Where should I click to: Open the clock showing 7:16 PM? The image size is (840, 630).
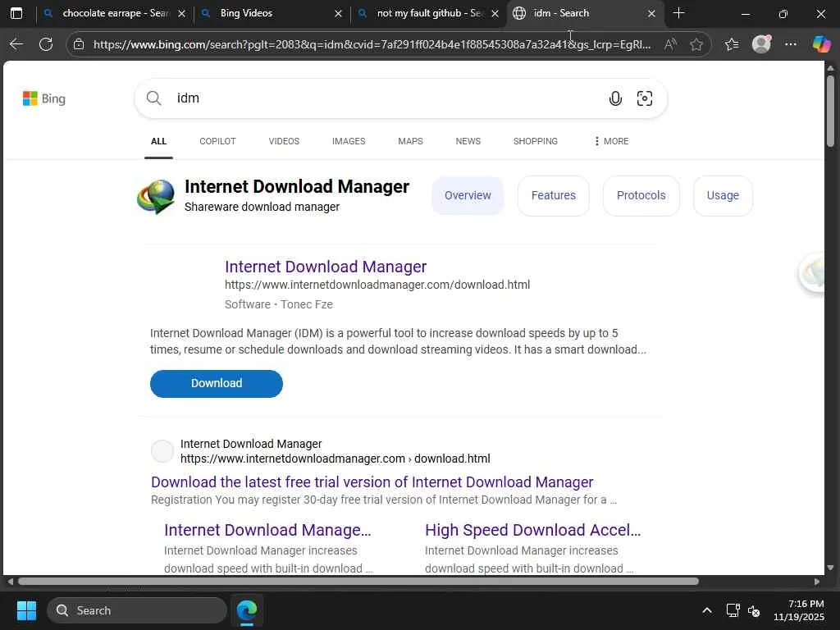tap(799, 610)
